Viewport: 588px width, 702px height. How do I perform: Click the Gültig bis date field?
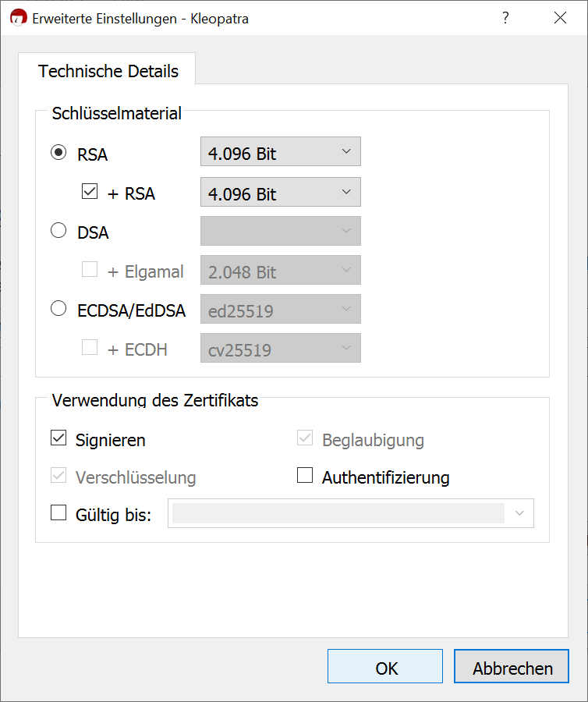pyautogui.click(x=338, y=513)
